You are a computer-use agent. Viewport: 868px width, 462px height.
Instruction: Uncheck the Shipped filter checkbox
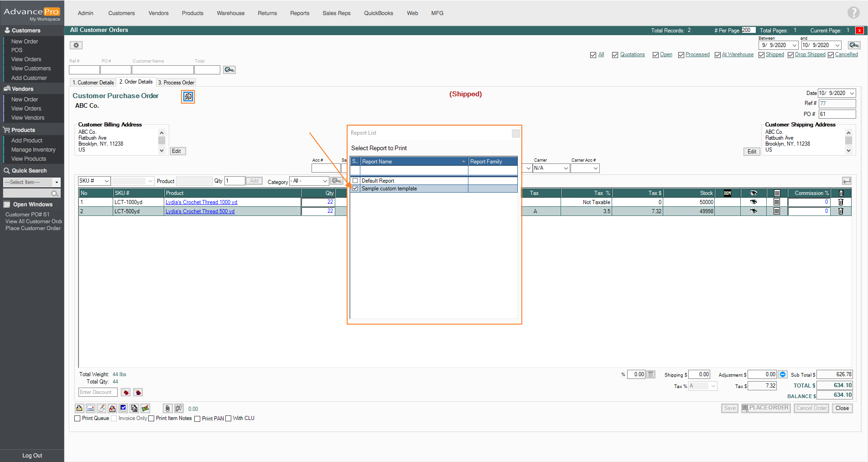[761, 55]
